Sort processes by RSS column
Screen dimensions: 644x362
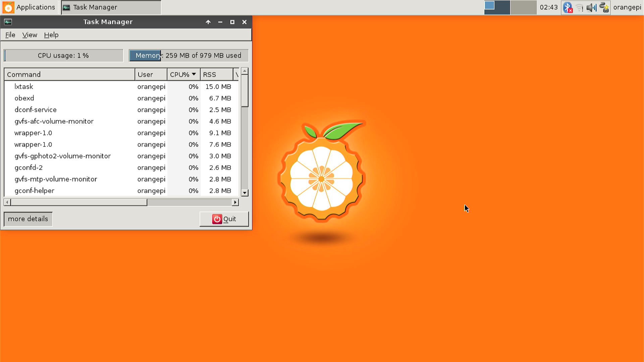[216, 74]
